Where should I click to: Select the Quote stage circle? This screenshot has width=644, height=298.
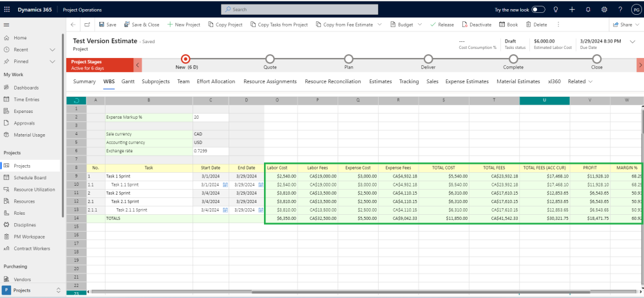pos(270,59)
